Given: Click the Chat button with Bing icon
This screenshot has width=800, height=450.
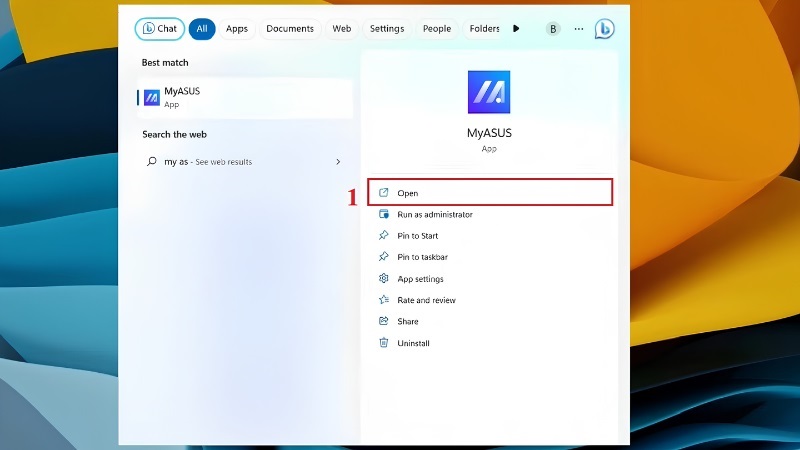Looking at the screenshot, I should 160,29.
